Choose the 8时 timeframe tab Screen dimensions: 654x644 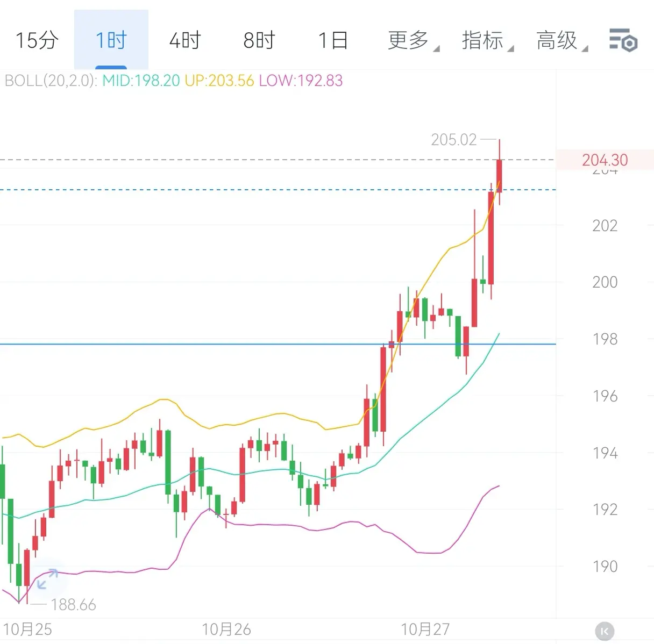click(x=259, y=40)
